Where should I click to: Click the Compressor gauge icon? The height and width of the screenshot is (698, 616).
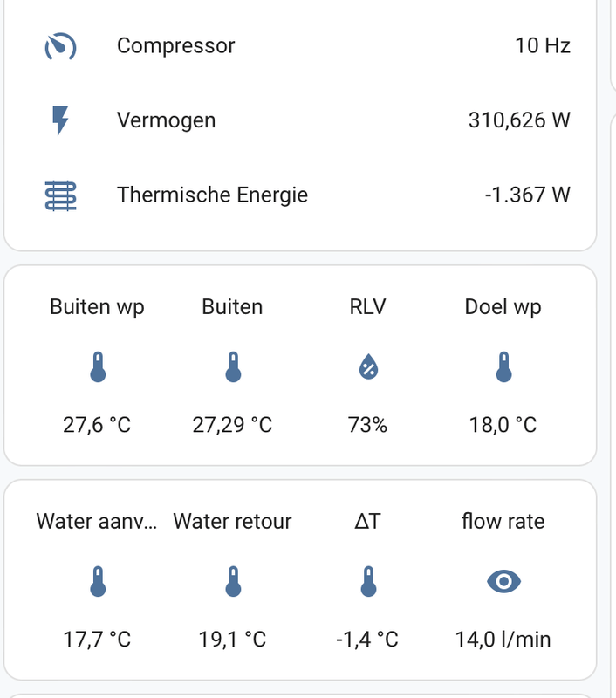point(60,45)
